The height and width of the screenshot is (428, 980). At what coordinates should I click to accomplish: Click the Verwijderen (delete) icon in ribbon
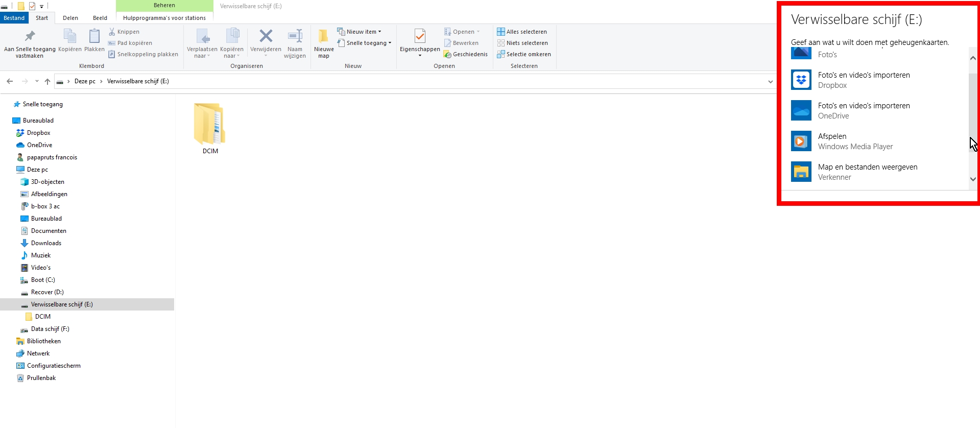[x=266, y=37]
